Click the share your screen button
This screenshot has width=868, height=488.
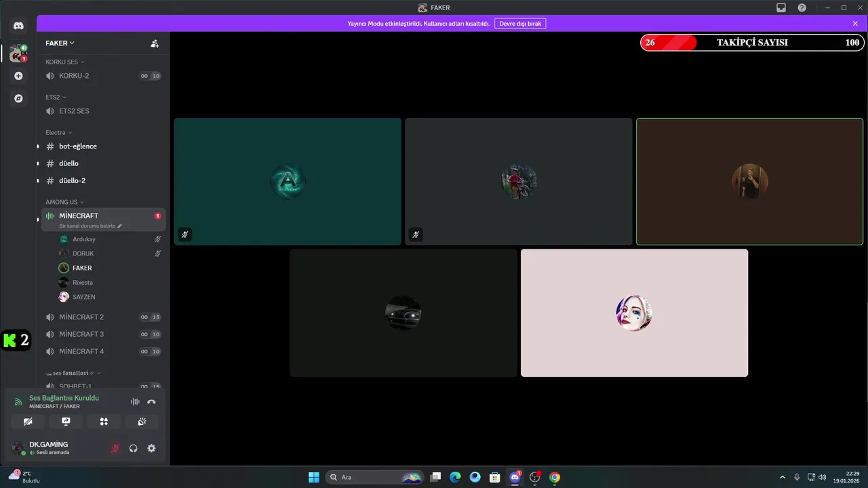[66, 422]
